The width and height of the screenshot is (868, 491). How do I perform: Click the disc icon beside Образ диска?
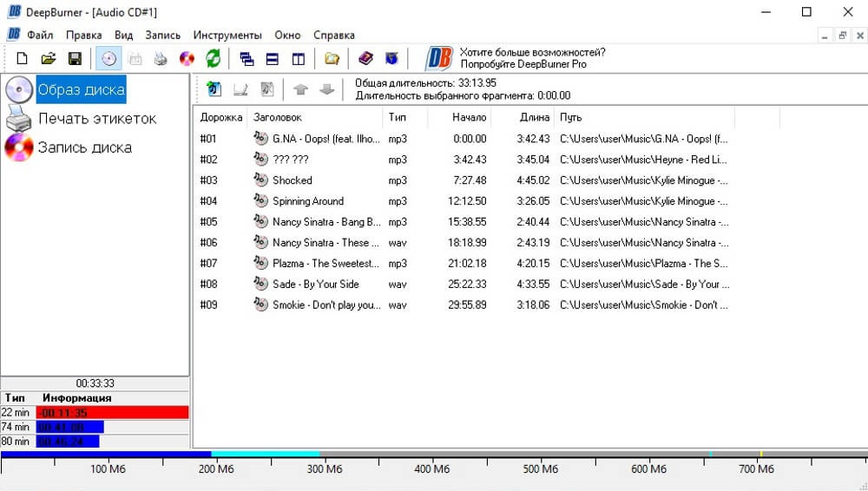pos(19,89)
